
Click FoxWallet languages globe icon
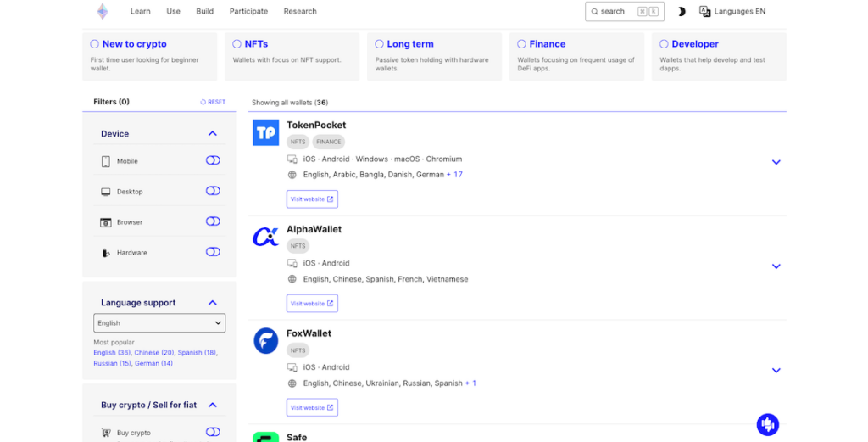coord(292,383)
